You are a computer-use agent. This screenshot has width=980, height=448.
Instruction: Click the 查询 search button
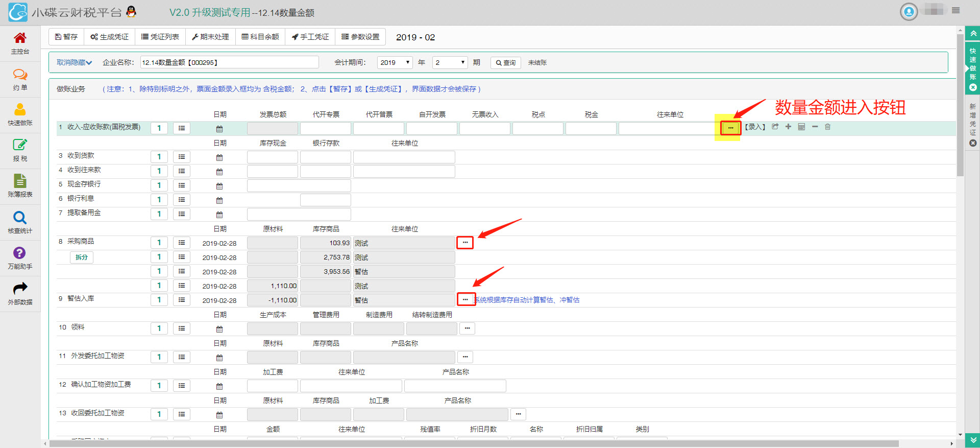[505, 63]
